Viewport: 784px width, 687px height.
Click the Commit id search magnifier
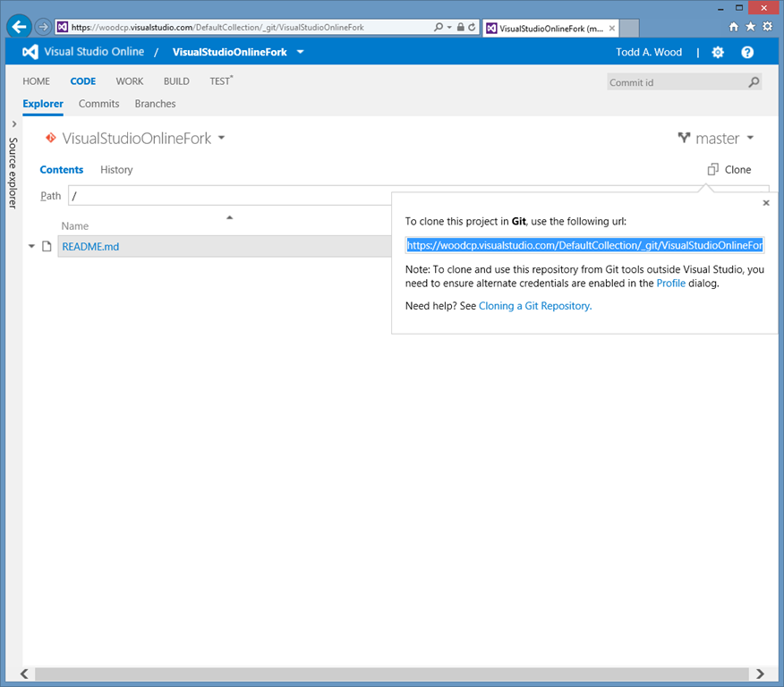(754, 82)
